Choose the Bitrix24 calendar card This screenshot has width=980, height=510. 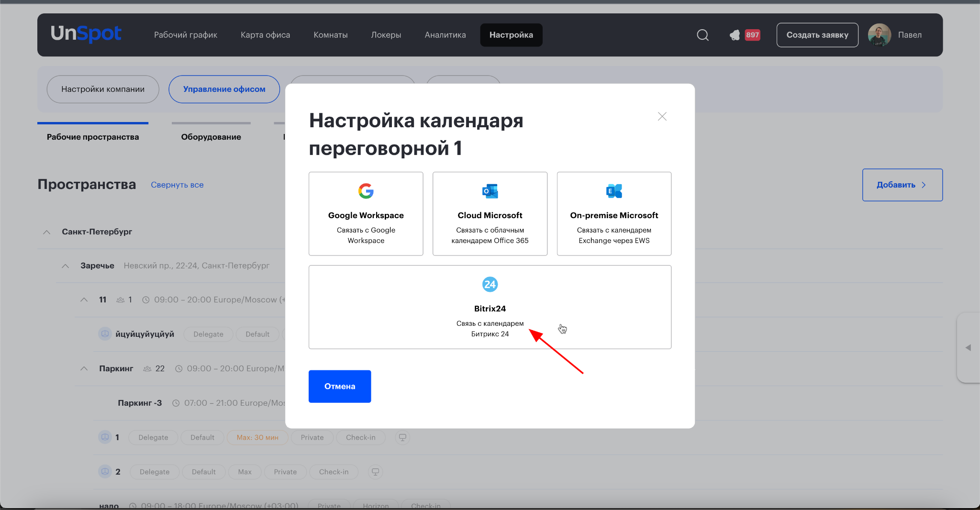[490, 307]
